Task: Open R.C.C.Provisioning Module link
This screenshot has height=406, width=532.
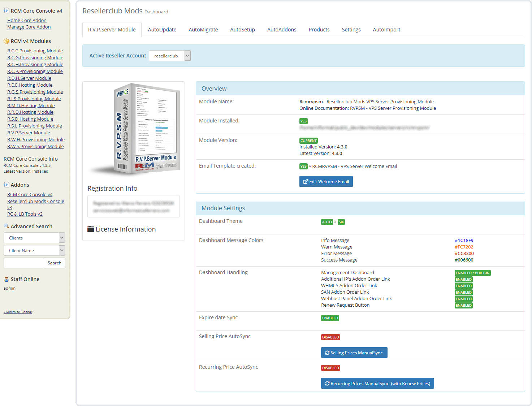Action: 35,51
